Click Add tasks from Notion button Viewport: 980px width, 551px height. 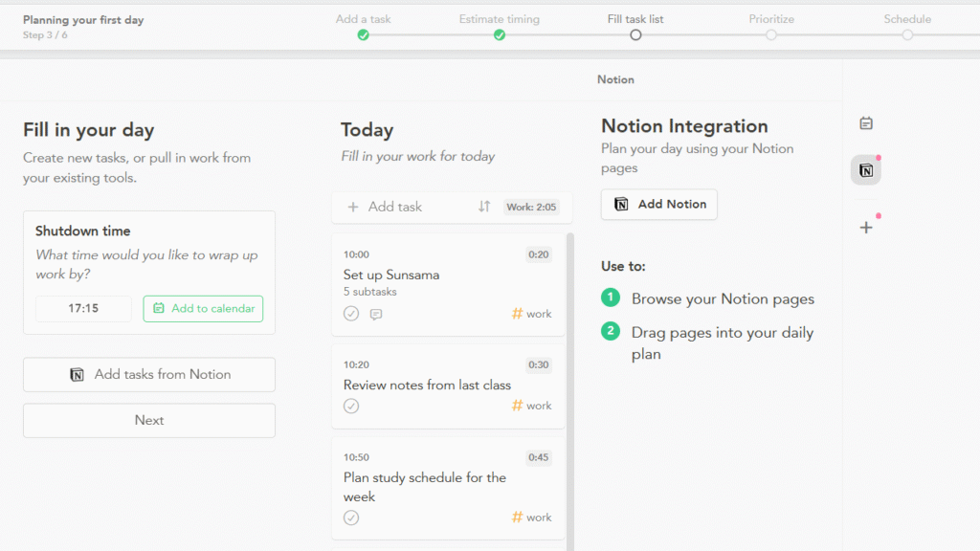pyautogui.click(x=149, y=374)
